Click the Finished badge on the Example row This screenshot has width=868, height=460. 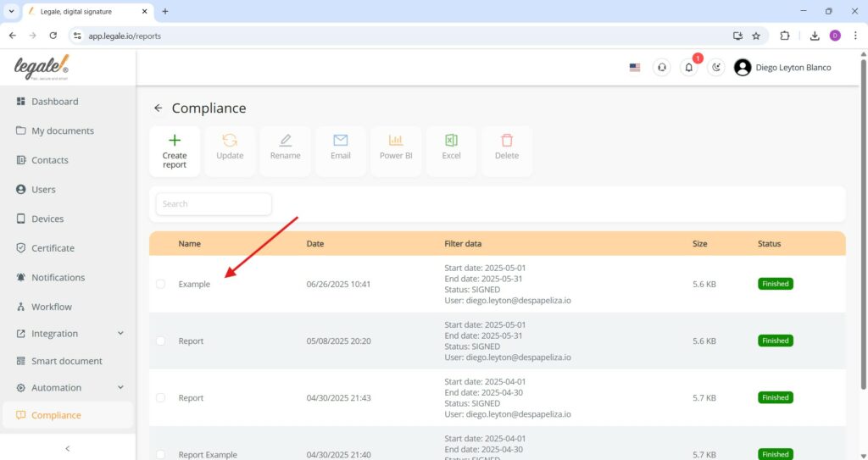[x=775, y=284]
